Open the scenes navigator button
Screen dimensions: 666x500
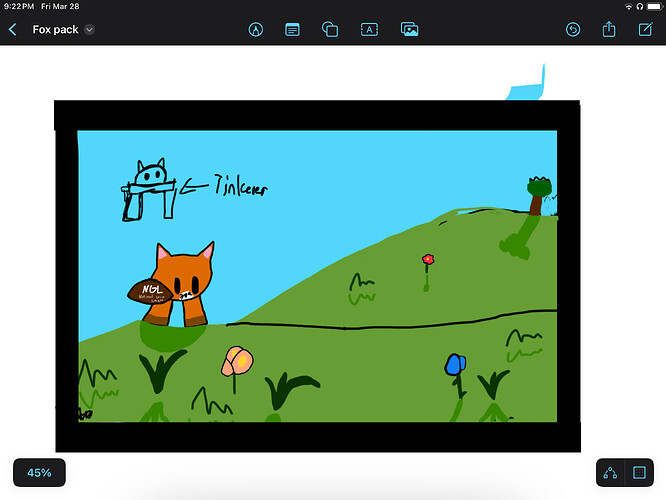(x=640, y=473)
